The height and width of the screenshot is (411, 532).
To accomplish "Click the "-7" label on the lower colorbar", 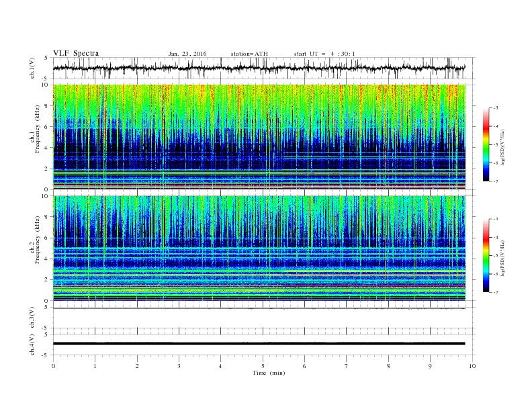I will [x=495, y=292].
